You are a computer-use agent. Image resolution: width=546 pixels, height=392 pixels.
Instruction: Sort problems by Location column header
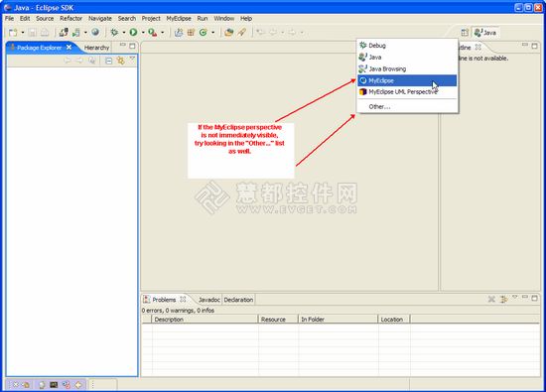pos(394,320)
